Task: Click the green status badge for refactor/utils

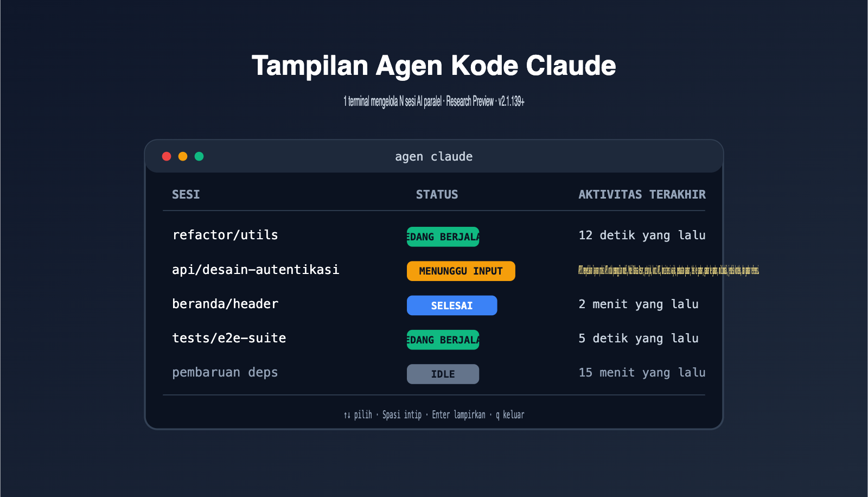Action: pos(443,237)
